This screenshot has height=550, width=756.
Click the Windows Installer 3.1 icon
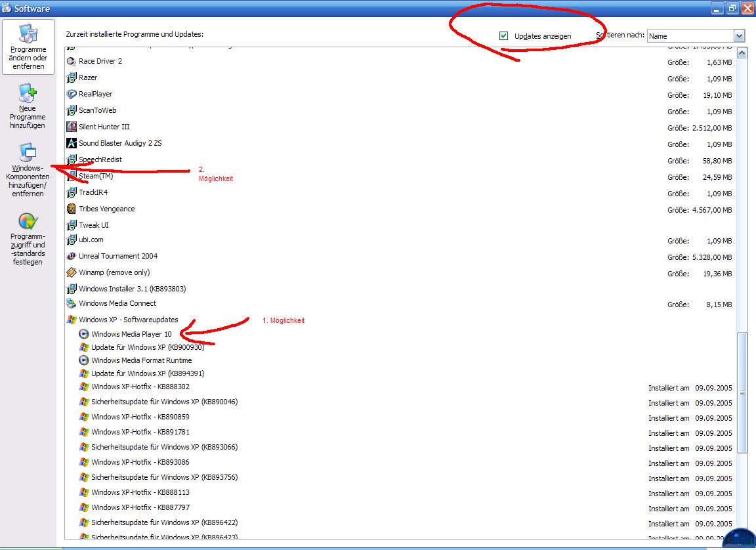(72, 289)
